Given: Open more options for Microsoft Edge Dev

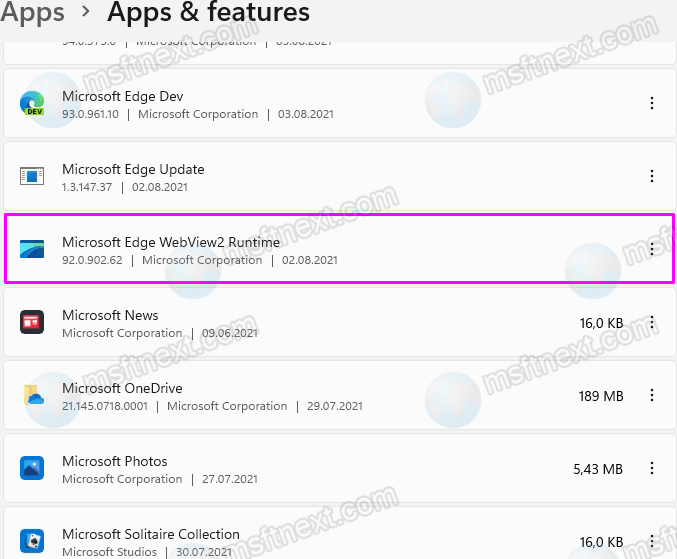Looking at the screenshot, I should 652,103.
